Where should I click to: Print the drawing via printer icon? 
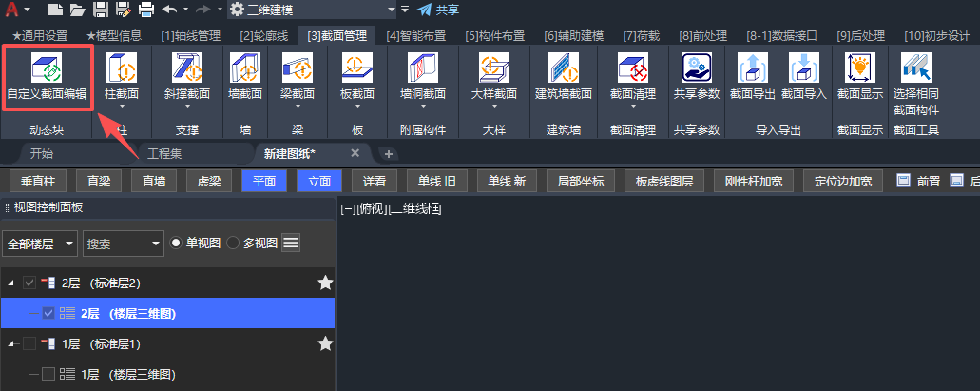pyautogui.click(x=146, y=10)
